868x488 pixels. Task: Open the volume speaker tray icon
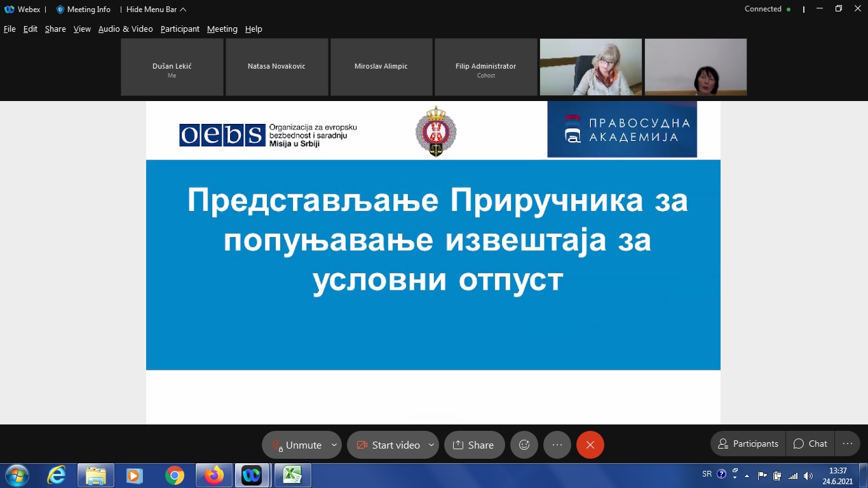point(808,475)
